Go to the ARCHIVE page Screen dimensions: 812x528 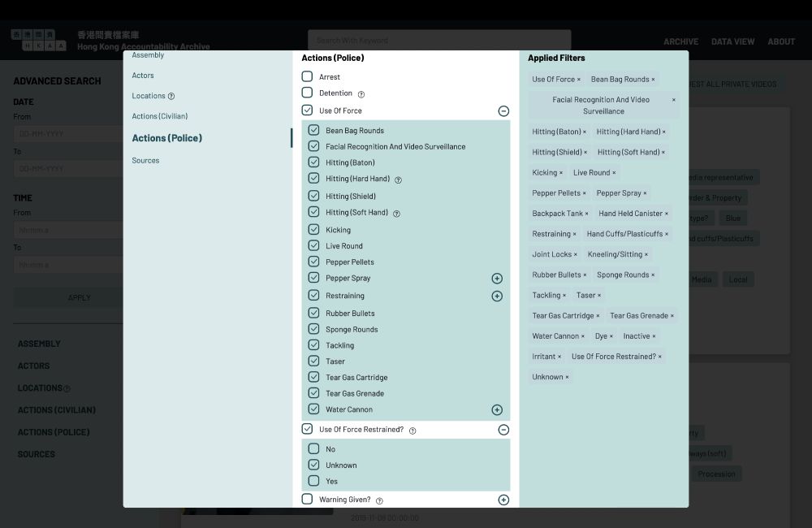tap(681, 42)
